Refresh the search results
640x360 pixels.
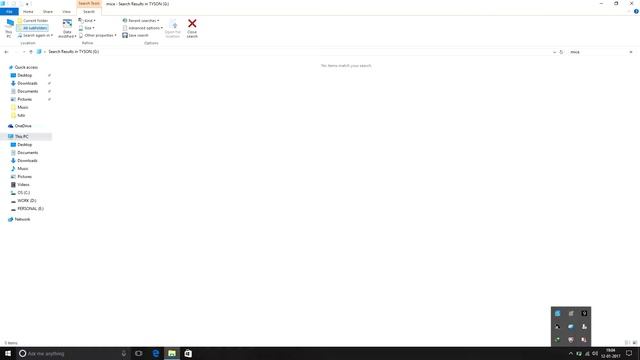tap(561, 52)
